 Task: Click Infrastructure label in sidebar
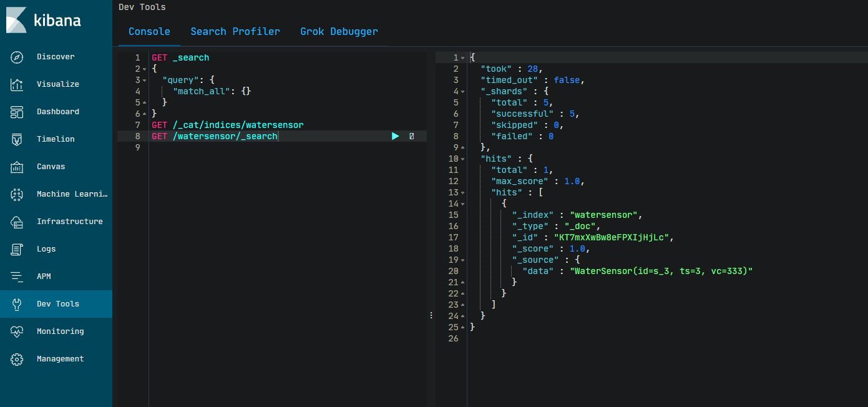[x=70, y=222]
